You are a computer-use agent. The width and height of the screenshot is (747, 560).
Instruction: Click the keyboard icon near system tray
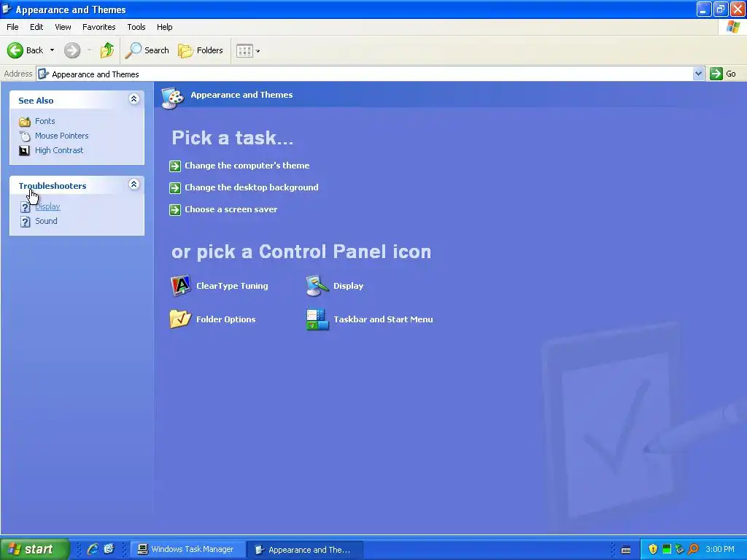626,550
